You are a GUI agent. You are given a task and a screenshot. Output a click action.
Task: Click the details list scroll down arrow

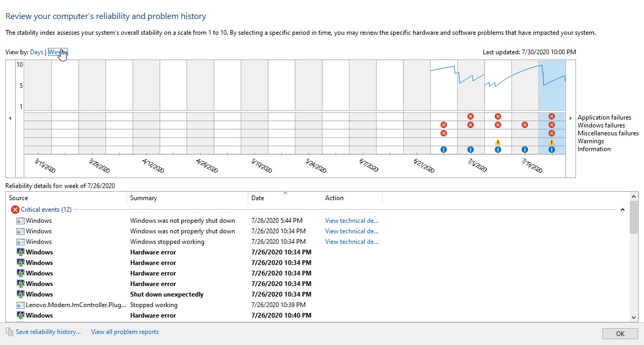633,317
